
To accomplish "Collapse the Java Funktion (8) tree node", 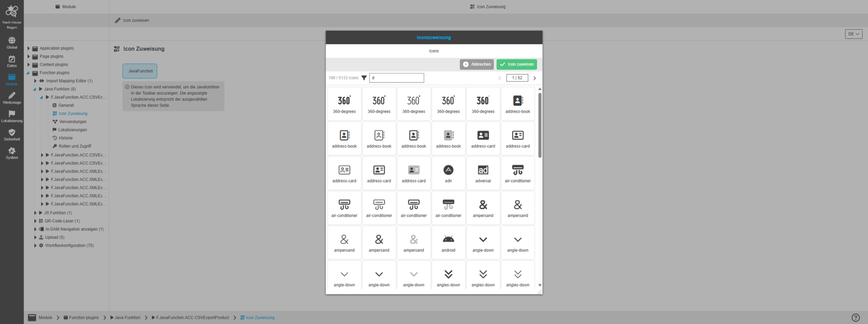I will click(x=35, y=89).
